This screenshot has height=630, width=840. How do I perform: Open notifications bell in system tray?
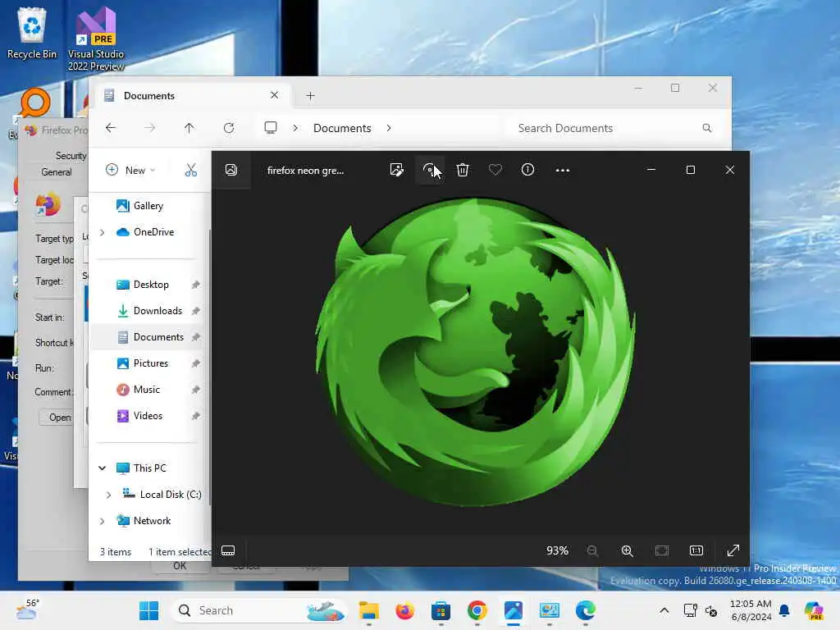pyautogui.click(x=784, y=610)
